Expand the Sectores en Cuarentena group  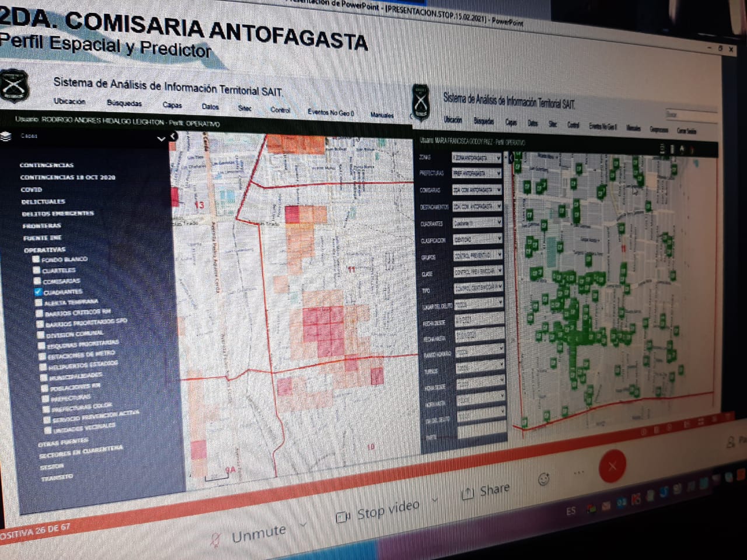point(81,452)
